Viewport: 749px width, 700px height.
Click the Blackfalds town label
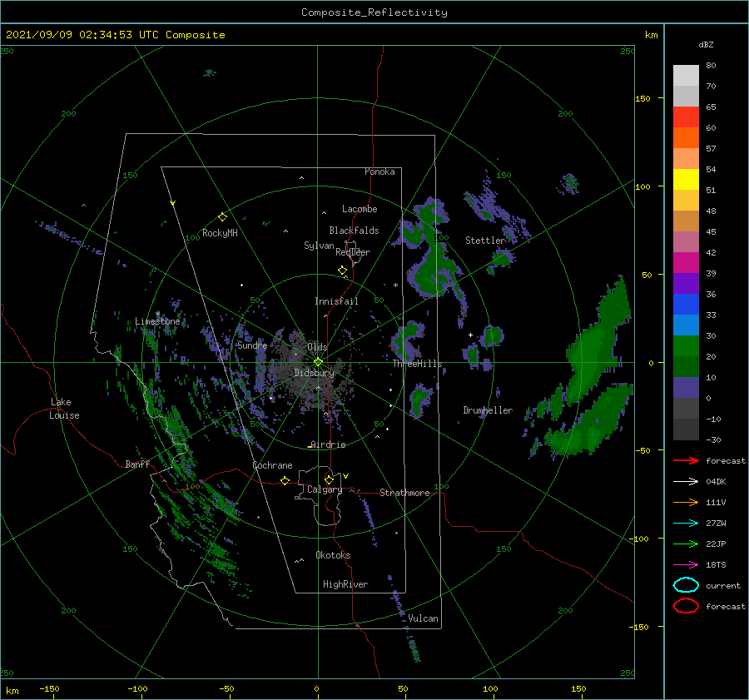click(354, 231)
